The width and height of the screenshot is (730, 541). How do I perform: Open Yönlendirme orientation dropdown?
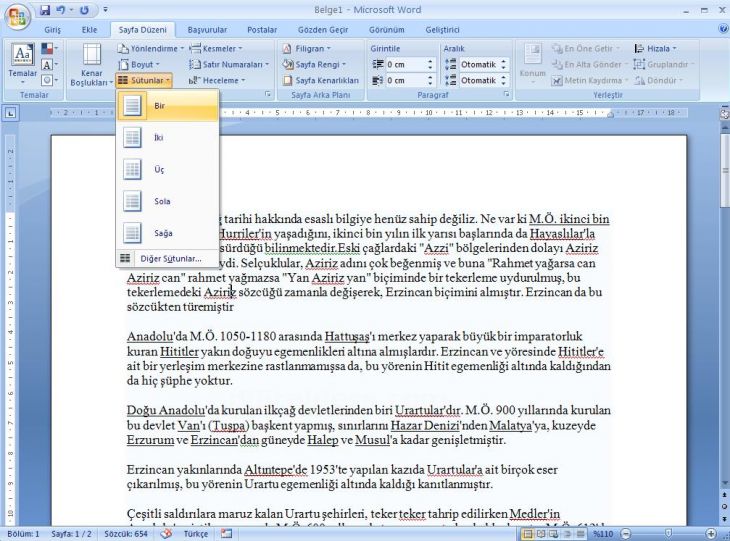coord(150,48)
